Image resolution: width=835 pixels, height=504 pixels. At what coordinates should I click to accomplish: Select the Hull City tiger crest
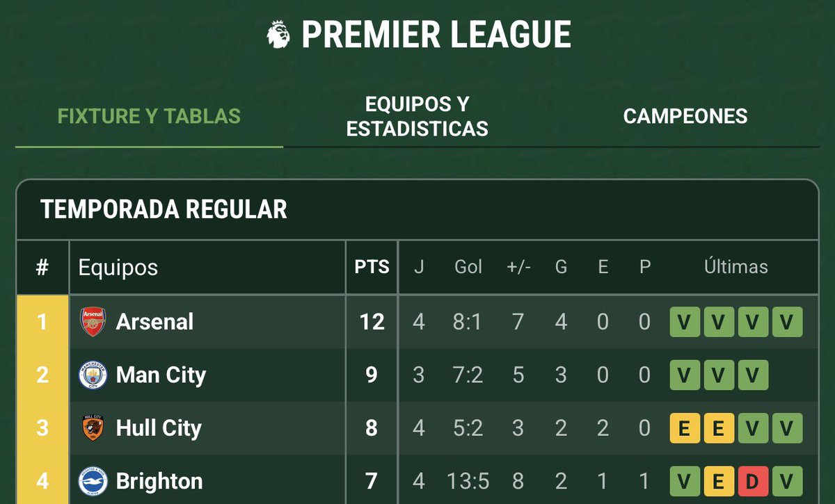(x=93, y=428)
